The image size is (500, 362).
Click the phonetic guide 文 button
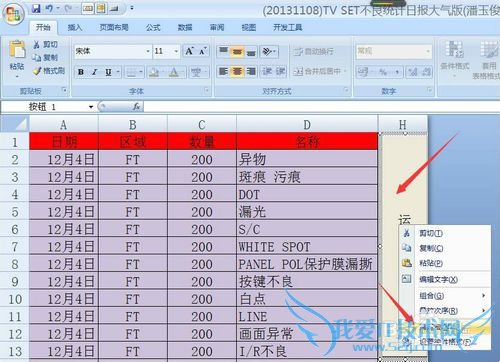[x=196, y=72]
